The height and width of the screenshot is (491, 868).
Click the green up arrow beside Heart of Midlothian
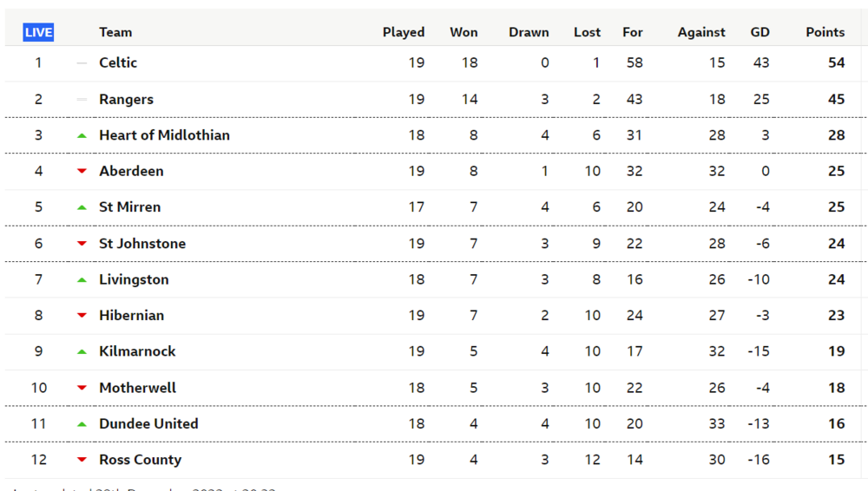(82, 135)
